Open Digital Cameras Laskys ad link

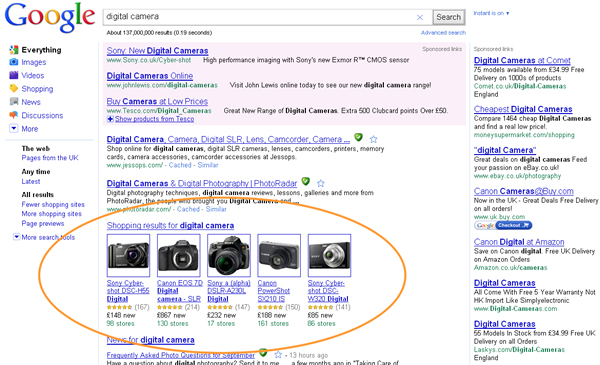(x=504, y=324)
